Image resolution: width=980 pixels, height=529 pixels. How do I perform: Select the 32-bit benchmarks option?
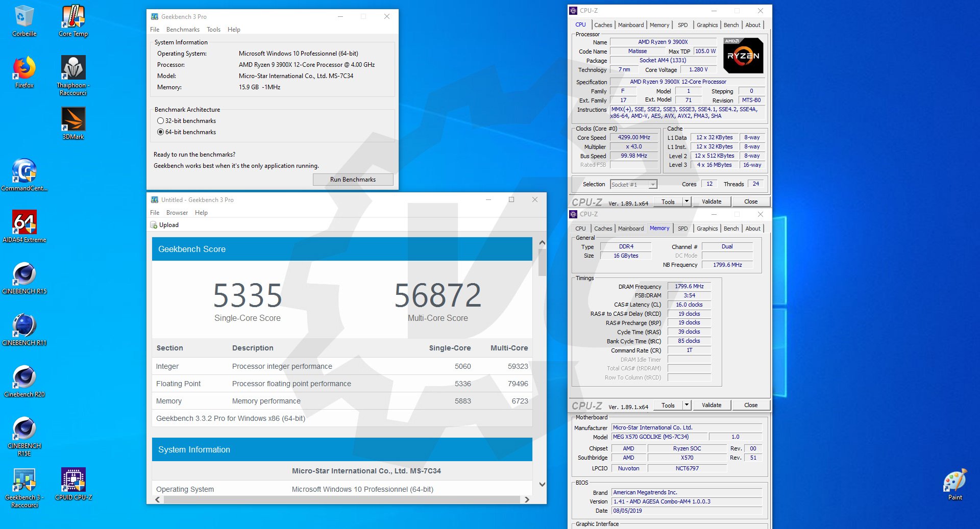(161, 121)
